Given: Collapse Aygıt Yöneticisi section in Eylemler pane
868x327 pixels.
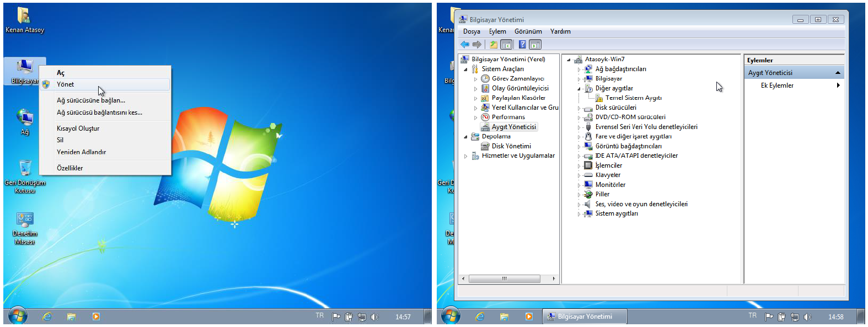Looking at the screenshot, I should click(838, 73).
